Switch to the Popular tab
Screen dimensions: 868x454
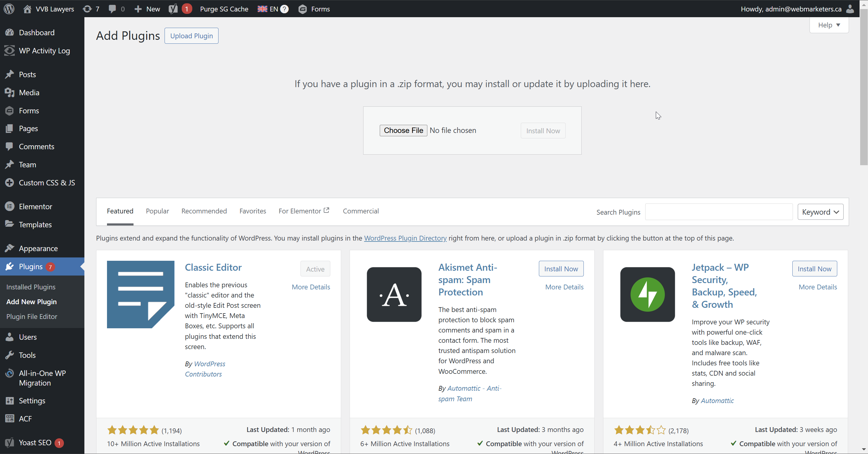point(157,211)
